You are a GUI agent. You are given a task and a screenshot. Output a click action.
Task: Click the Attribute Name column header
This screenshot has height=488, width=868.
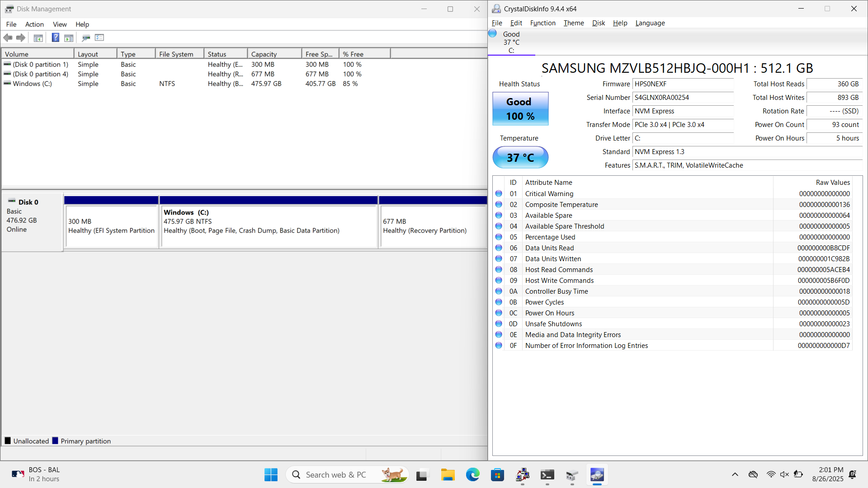(x=647, y=183)
